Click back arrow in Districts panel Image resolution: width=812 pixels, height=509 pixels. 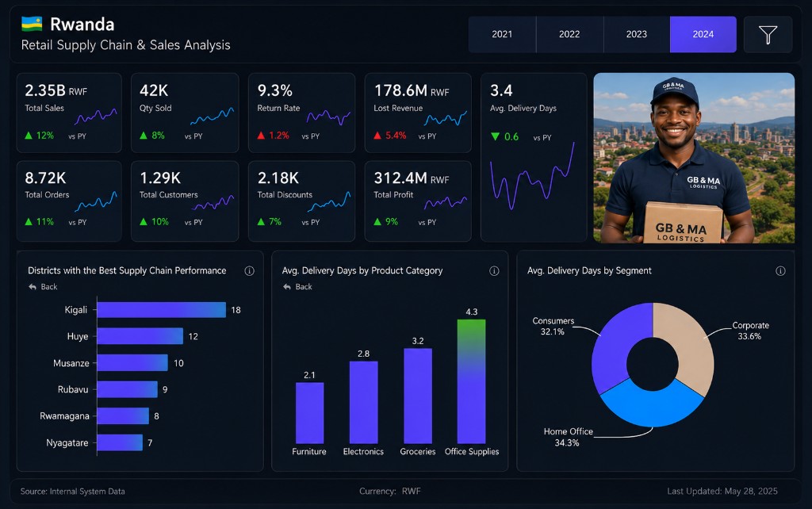(33, 287)
